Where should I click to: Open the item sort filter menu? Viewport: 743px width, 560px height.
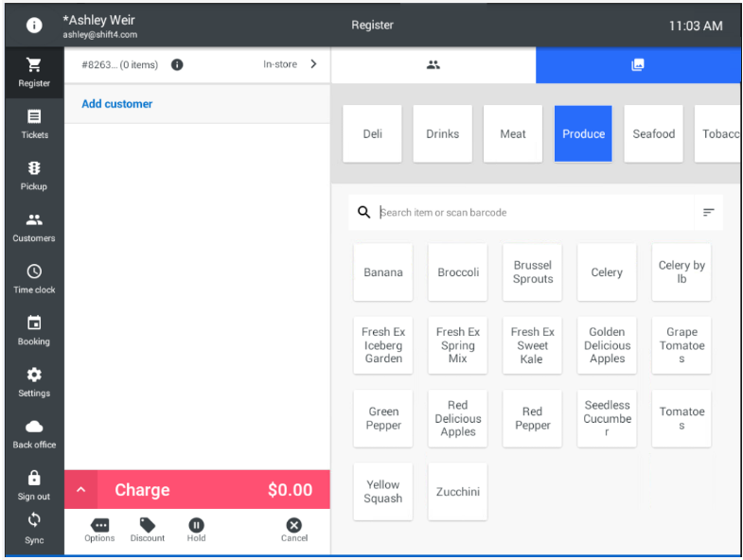pyautogui.click(x=708, y=213)
